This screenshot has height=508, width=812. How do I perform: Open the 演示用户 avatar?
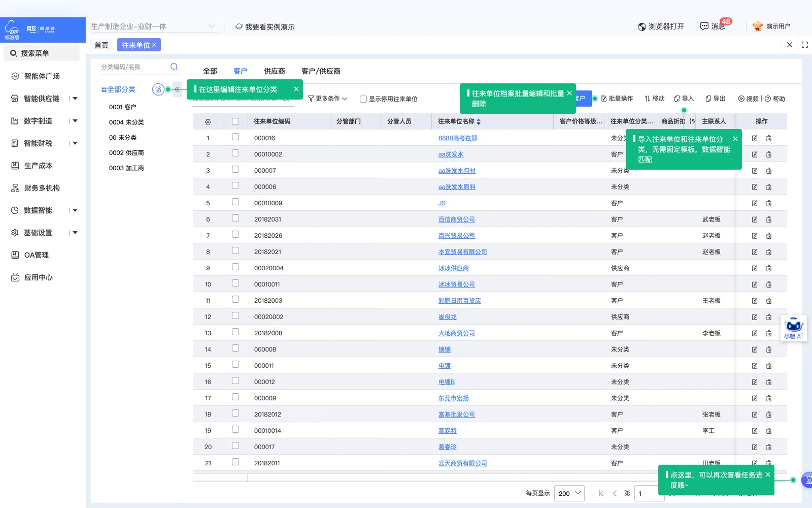(758, 26)
